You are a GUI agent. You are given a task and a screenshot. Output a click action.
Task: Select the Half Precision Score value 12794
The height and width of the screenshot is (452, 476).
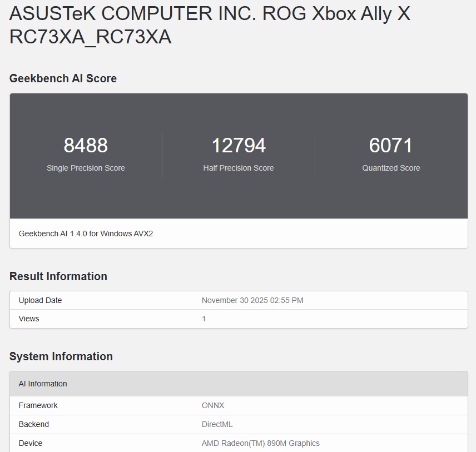click(239, 146)
